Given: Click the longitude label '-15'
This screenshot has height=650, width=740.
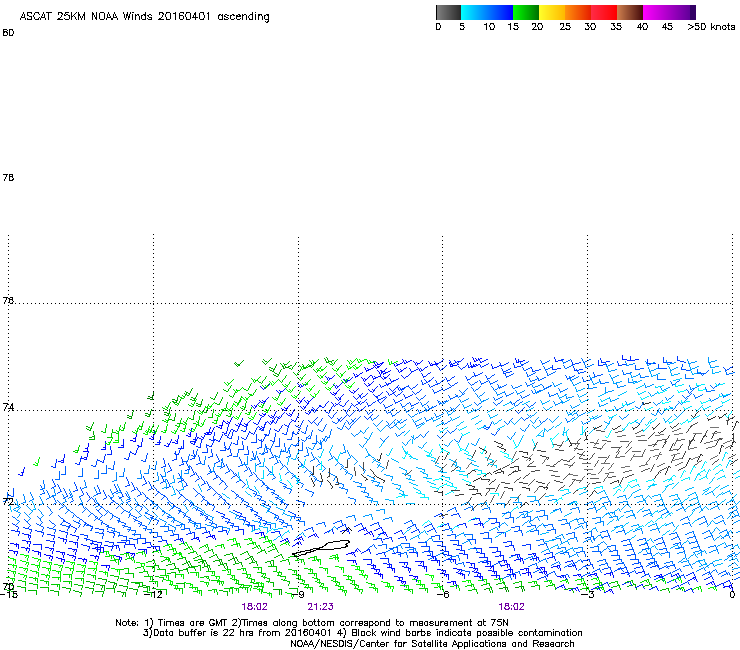Looking at the screenshot, I should (x=8, y=595).
